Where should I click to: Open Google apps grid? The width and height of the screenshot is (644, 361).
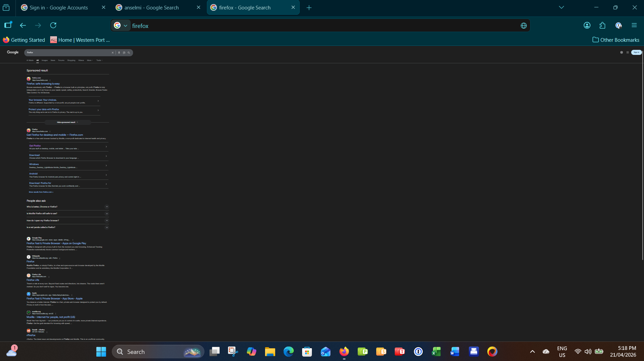click(x=627, y=52)
